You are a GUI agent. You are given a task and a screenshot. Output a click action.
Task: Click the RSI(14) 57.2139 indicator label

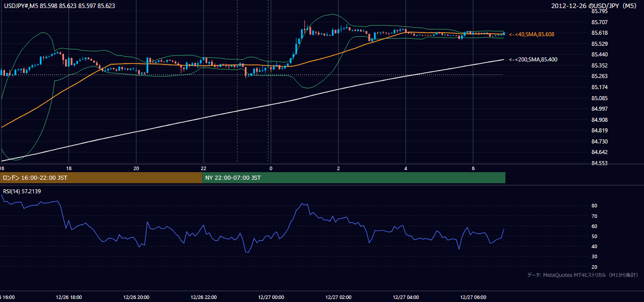(x=22, y=191)
